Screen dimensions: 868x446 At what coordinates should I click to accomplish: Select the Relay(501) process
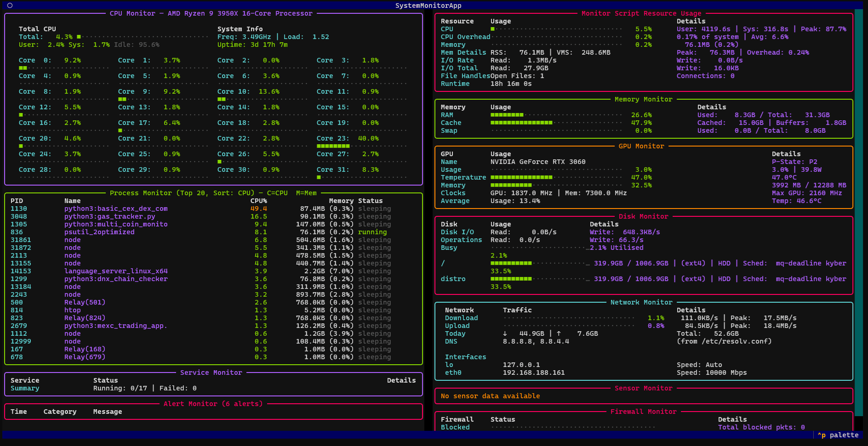coord(213,302)
